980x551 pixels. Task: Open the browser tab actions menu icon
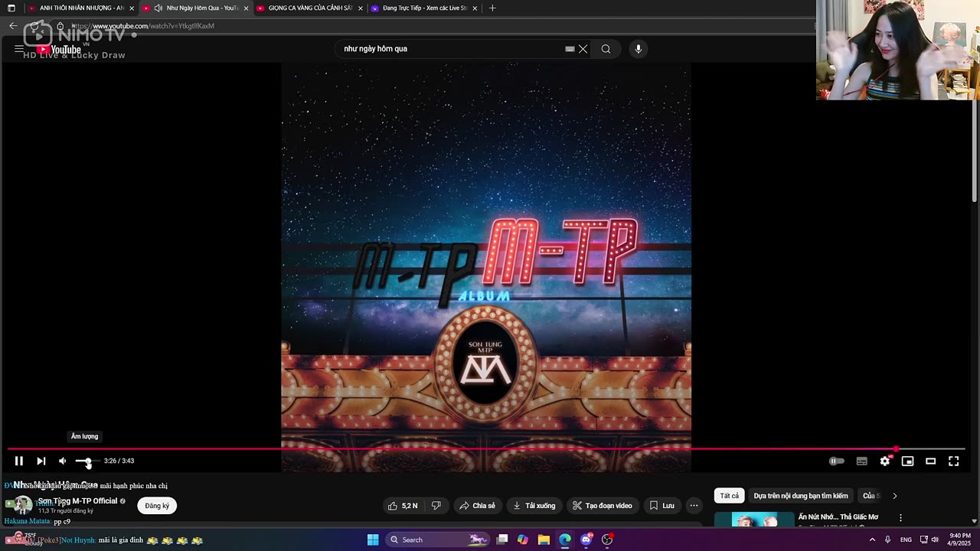click(11, 8)
